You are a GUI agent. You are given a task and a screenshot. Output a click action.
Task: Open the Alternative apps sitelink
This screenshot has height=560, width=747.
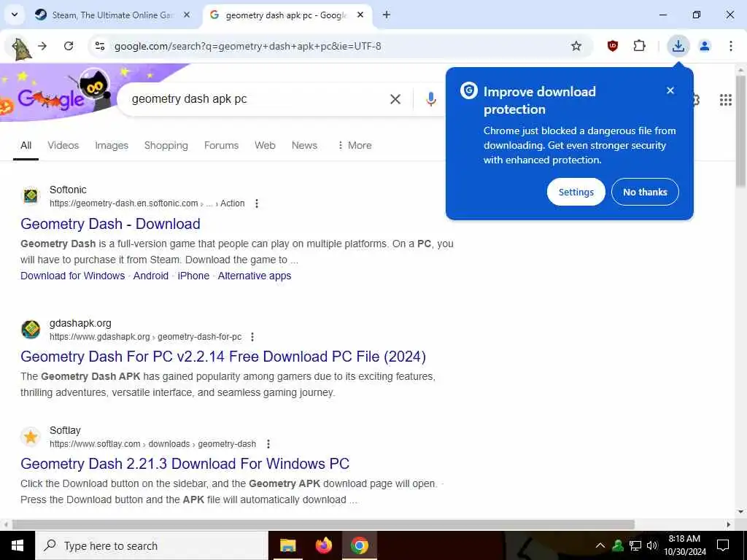click(x=255, y=276)
